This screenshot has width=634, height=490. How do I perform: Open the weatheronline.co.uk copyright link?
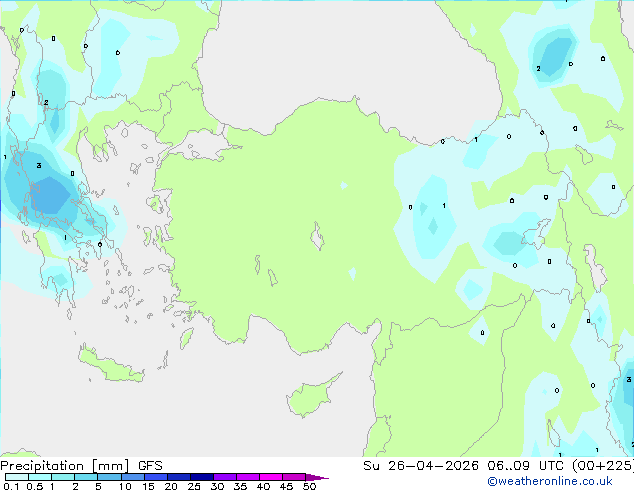pyautogui.click(x=549, y=481)
